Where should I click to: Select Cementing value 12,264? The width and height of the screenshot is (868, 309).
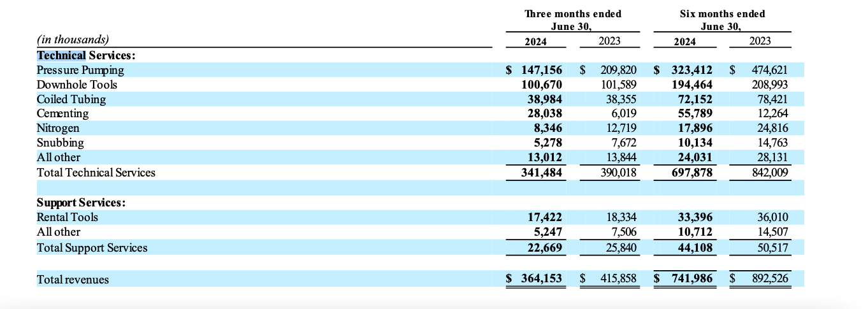(x=772, y=113)
